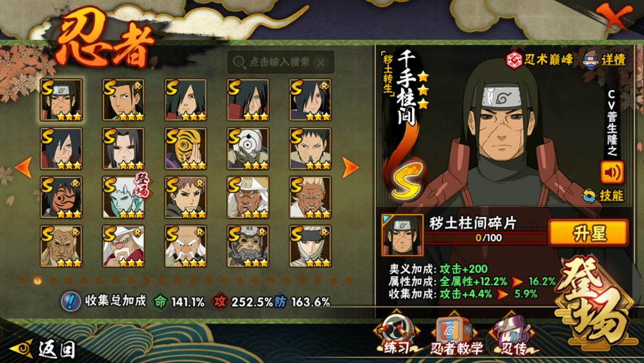Click the 点击输入搜索 search field
This screenshot has width=644, height=363.
click(281, 62)
